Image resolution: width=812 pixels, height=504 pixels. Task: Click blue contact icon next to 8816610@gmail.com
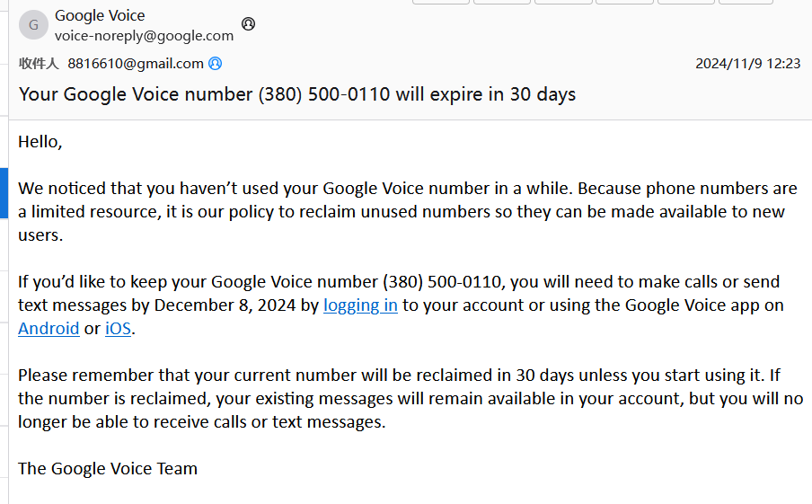coord(216,63)
